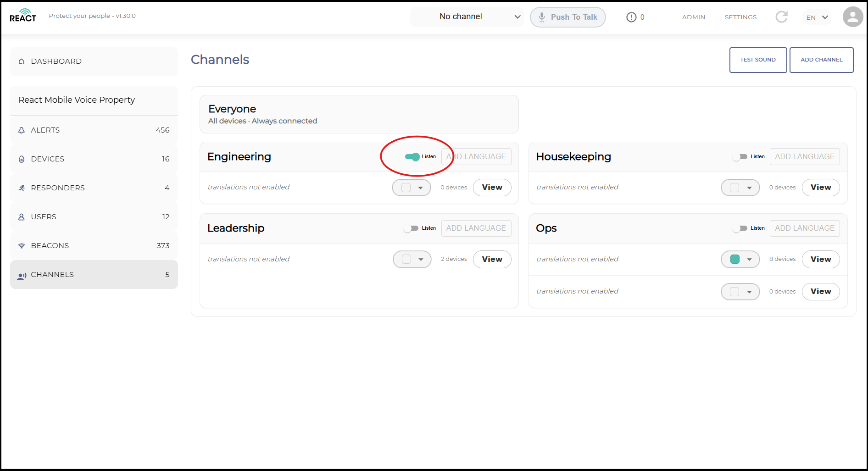
Task: Open ALERTS section
Action: tap(94, 130)
